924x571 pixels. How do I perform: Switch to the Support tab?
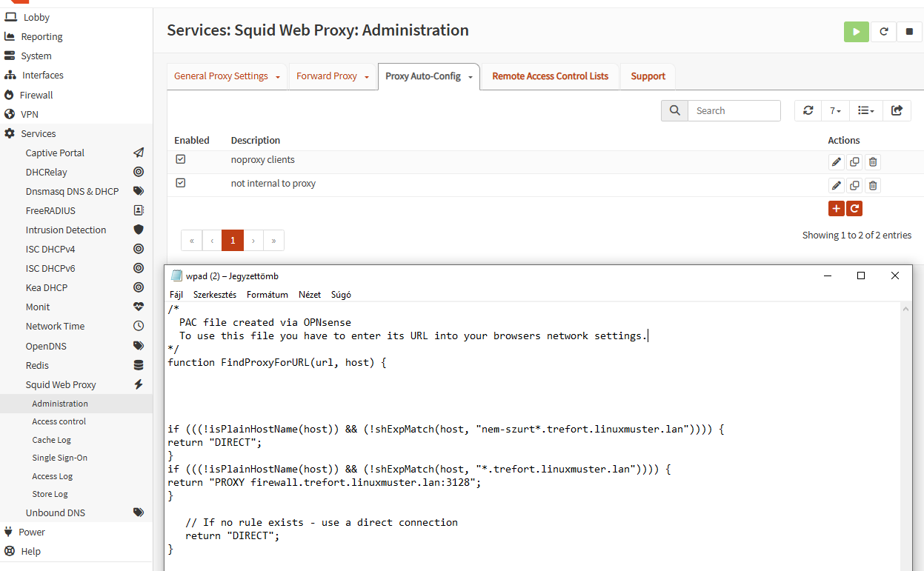point(648,76)
